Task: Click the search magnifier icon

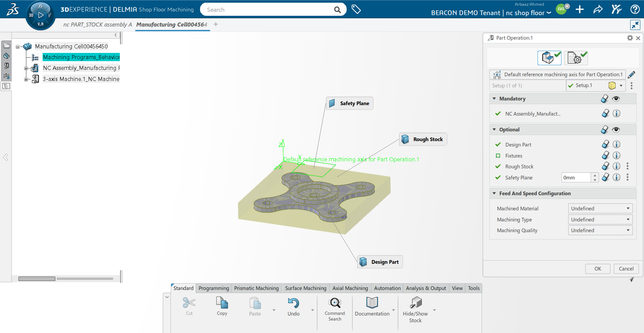Action: (x=337, y=10)
